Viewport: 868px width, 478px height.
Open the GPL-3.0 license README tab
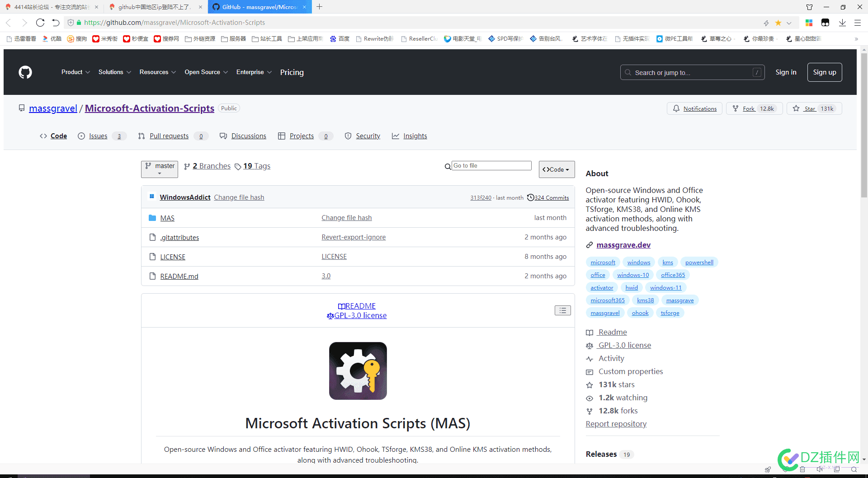[x=357, y=315]
